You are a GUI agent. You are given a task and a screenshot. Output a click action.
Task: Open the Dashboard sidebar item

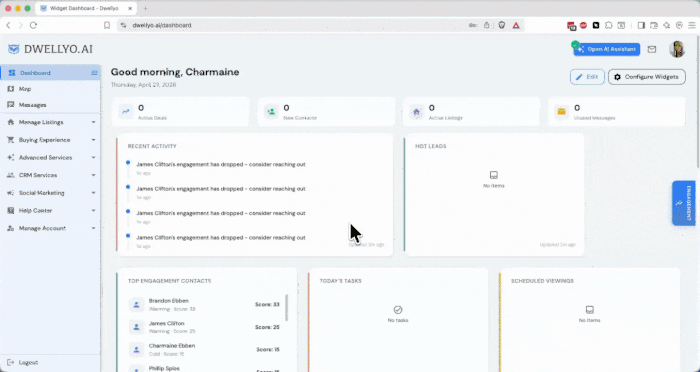(x=50, y=73)
